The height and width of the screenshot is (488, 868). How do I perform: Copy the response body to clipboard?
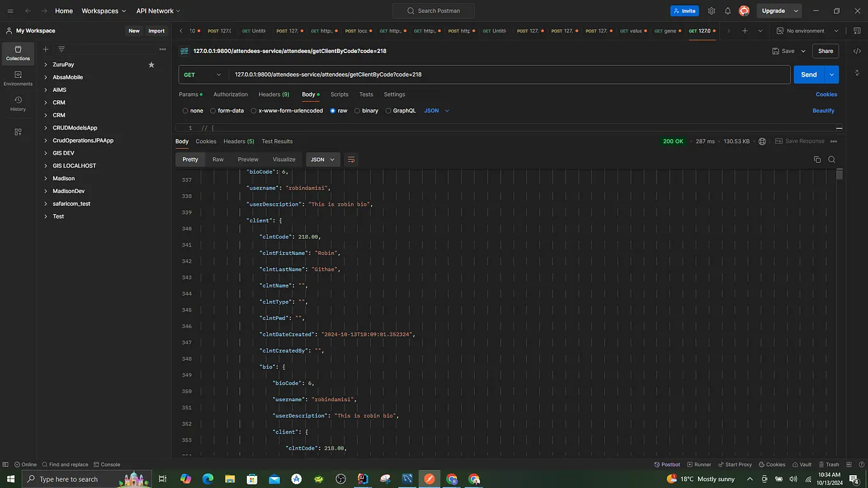click(818, 159)
